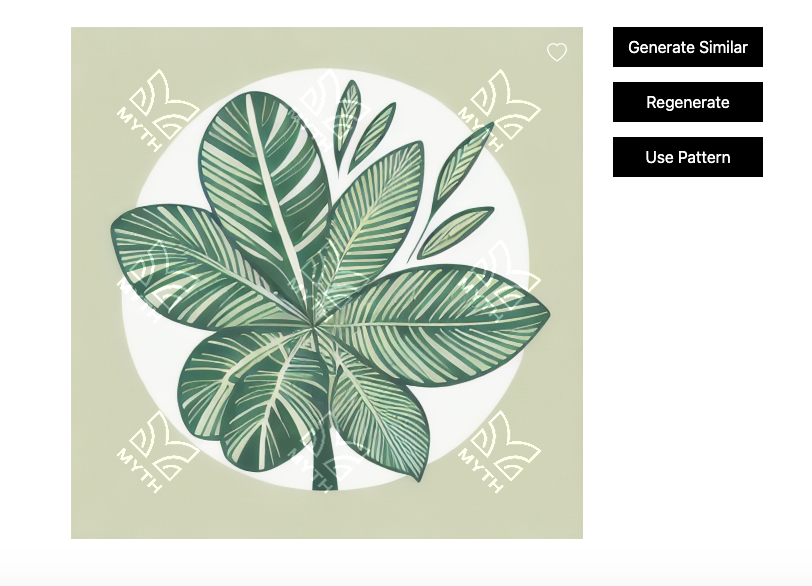Favorite the pattern with the heart icon
This screenshot has width=812, height=586.
click(557, 52)
